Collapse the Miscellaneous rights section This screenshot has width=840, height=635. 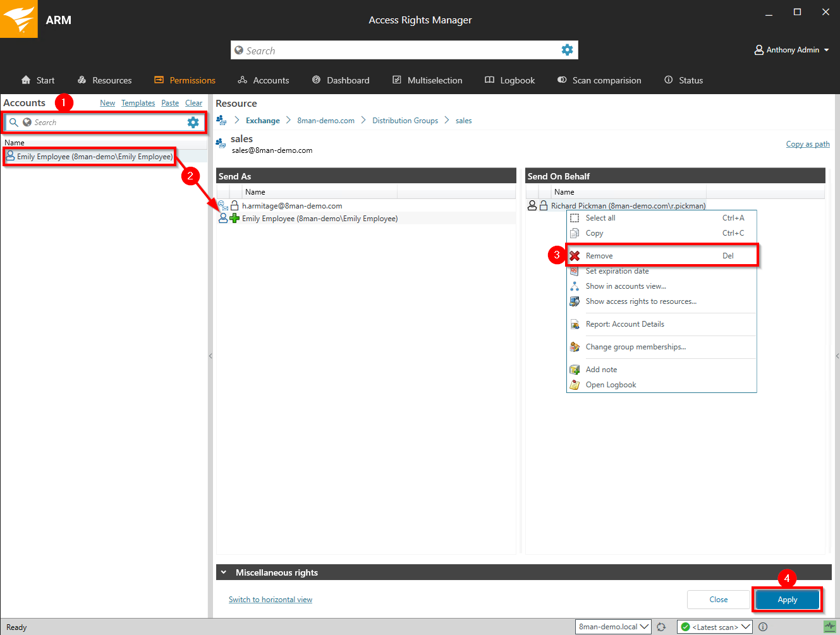(x=224, y=572)
